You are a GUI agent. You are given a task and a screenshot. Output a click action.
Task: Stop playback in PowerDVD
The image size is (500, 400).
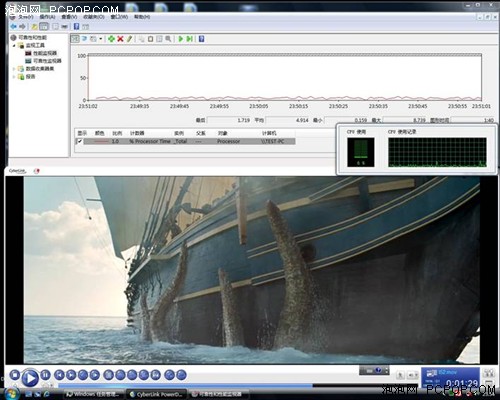14,375
